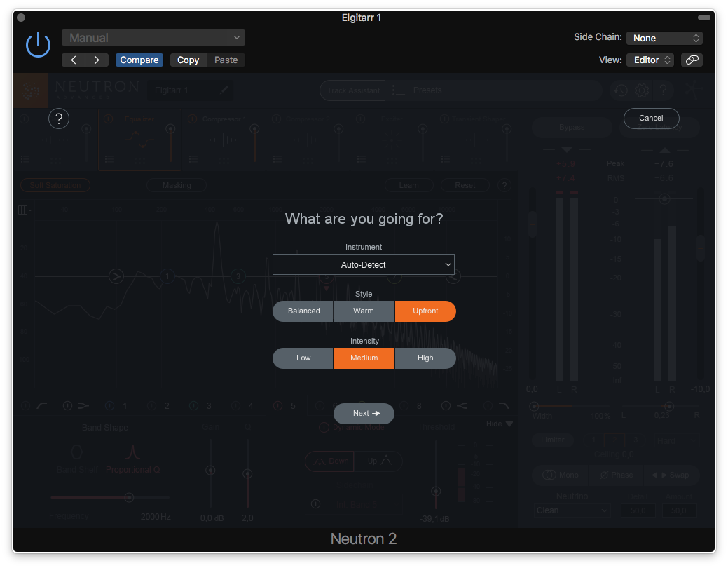Select Medium intensity
Viewport: 728px width, 568px height.
click(364, 358)
